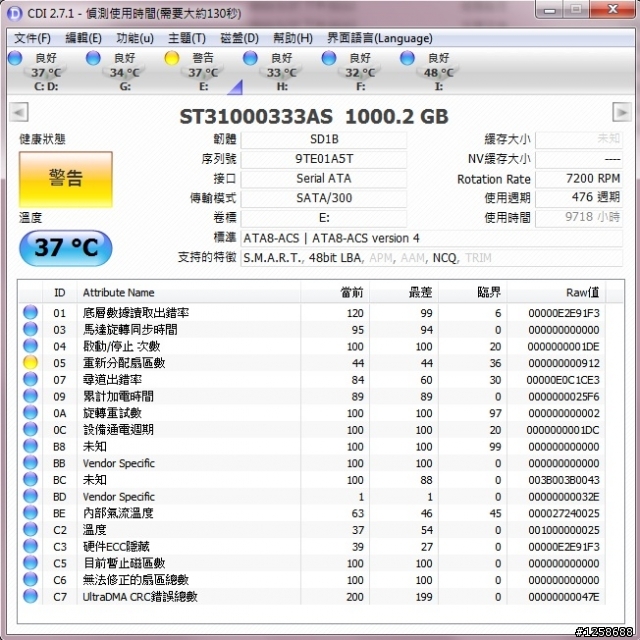Click the Raw值 column header
The width and height of the screenshot is (640, 640).
tap(556, 293)
